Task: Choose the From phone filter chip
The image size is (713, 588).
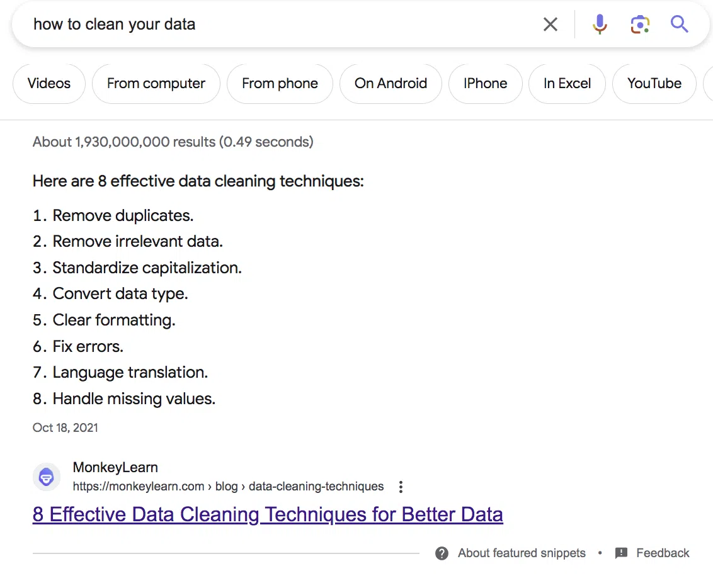Action: 280,84
